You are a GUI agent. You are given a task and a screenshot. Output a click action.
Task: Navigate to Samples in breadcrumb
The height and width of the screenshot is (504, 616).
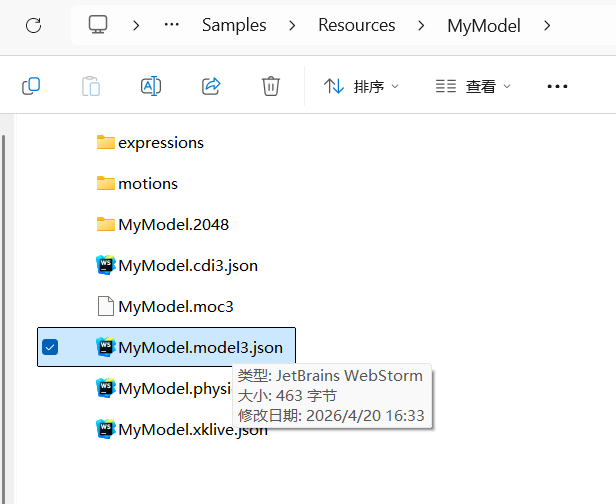click(234, 25)
